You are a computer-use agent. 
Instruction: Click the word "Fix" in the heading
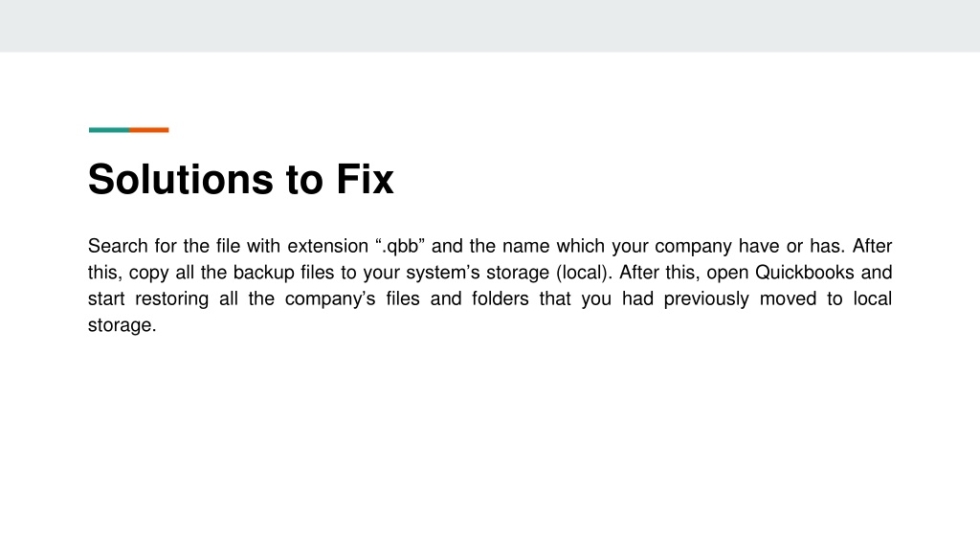[365, 179]
